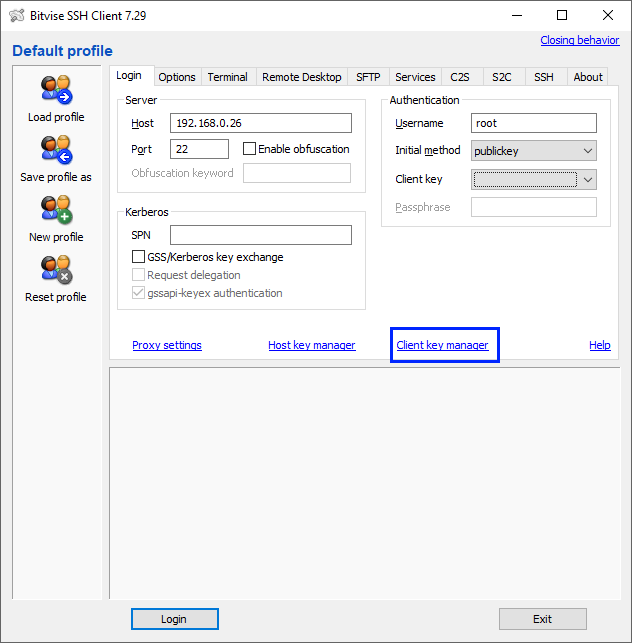Switch to the C2S tab
The width and height of the screenshot is (632, 643).
tap(460, 77)
